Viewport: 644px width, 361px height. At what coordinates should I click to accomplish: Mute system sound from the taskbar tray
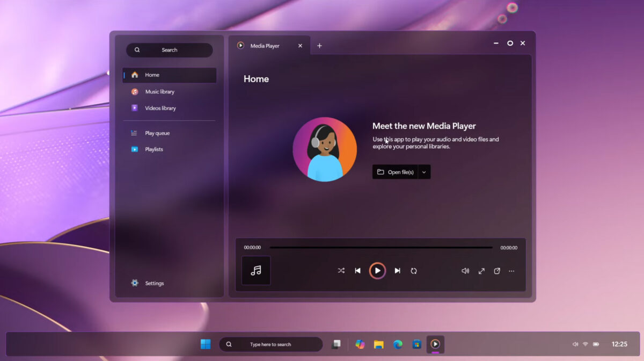pyautogui.click(x=575, y=344)
